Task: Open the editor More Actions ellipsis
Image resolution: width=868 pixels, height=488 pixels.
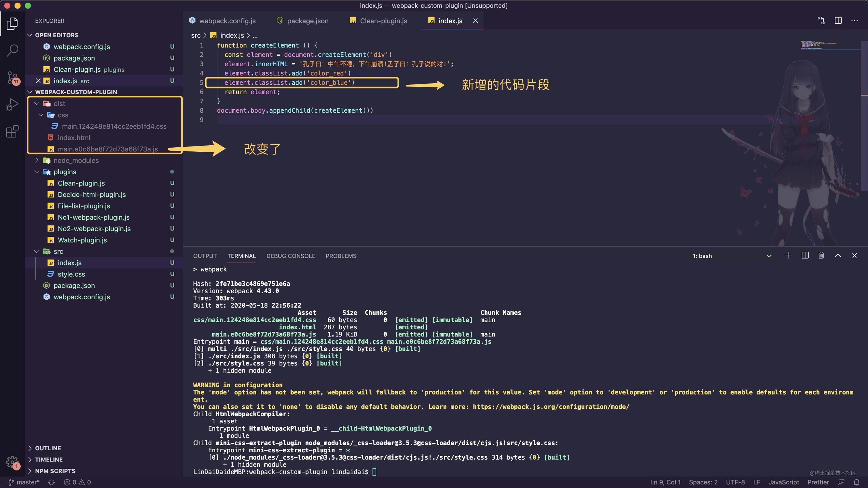Action: [x=855, y=21]
